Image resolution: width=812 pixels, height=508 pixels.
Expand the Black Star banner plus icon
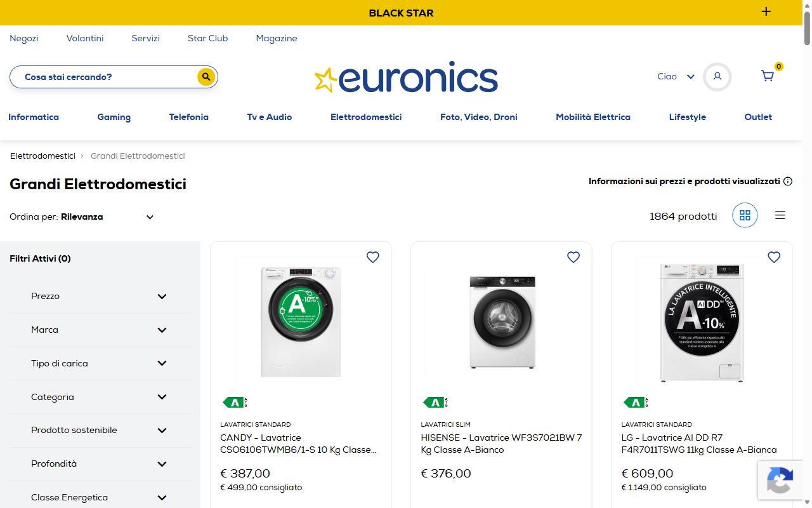coord(766,11)
